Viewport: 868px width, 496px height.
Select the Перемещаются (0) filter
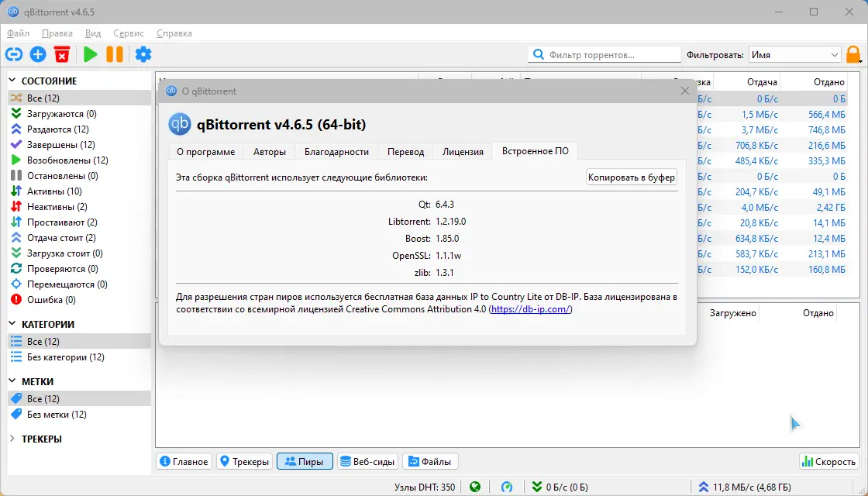pyautogui.click(x=67, y=284)
